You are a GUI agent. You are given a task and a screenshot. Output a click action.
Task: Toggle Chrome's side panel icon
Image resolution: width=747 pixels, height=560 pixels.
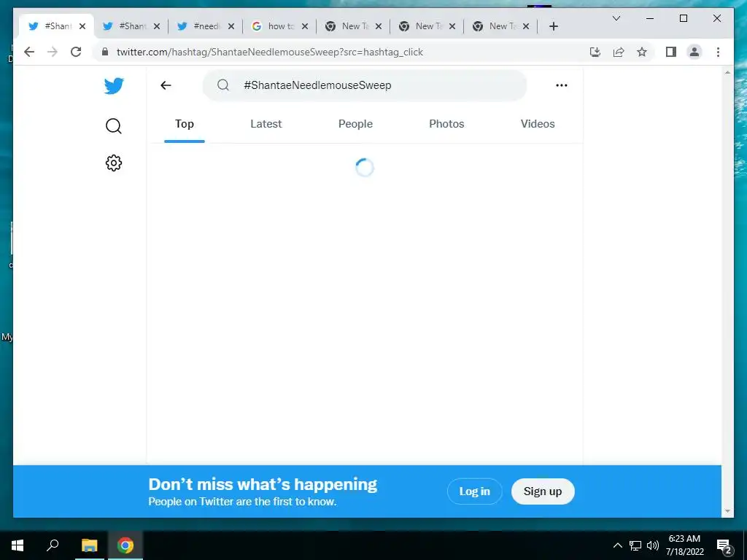[x=671, y=52]
